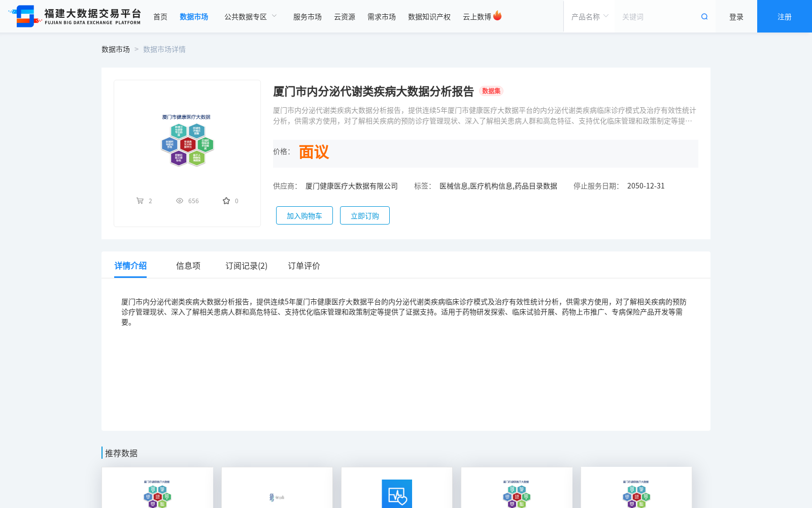Open the fifth recommended data card
Viewport: 812px width, 508px height.
point(636,488)
